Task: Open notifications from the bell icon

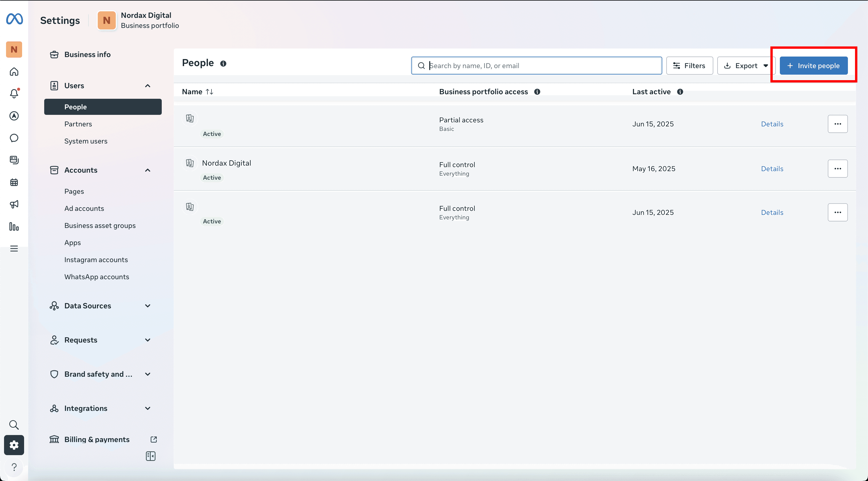Action: point(14,94)
